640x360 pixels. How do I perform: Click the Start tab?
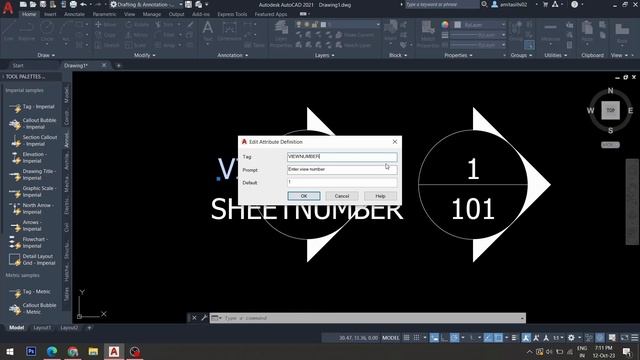[x=18, y=65]
